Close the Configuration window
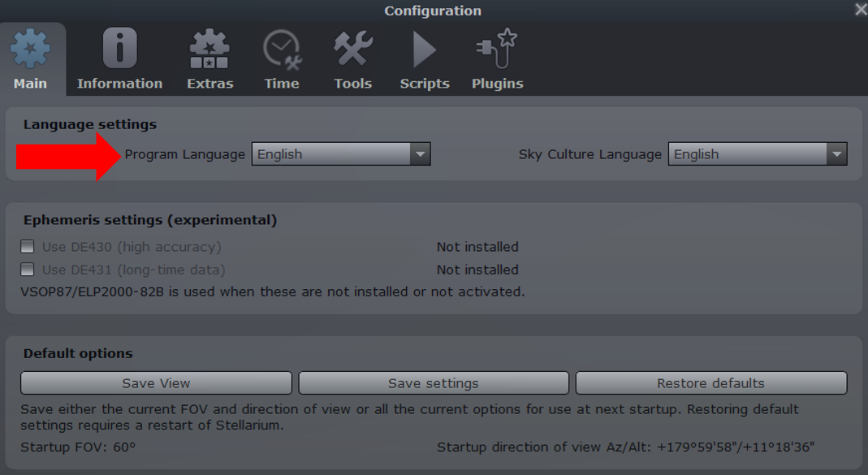Image resolution: width=868 pixels, height=475 pixels. (861, 10)
